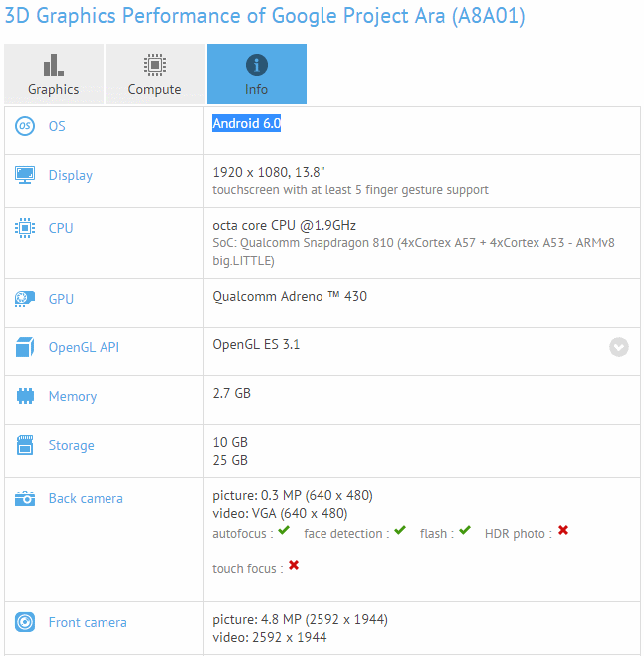Click the CPU label
The image size is (644, 656).
pos(61,228)
